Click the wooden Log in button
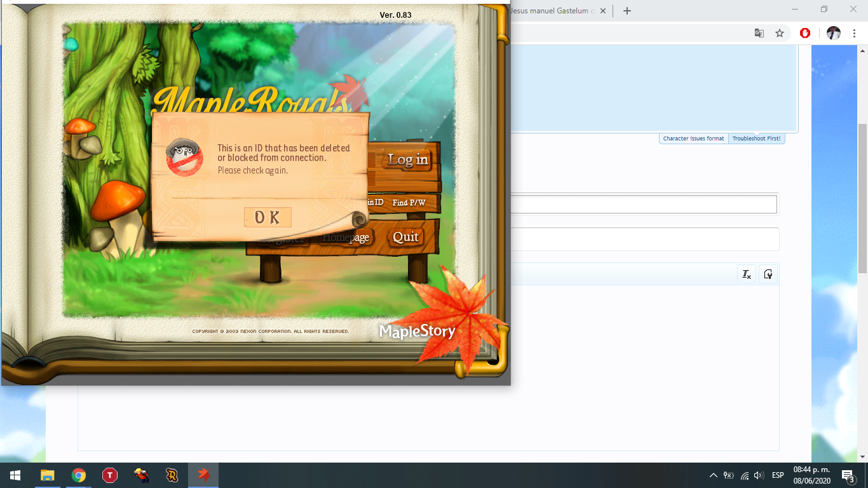Screen dimensions: 868x488 tap(408, 160)
